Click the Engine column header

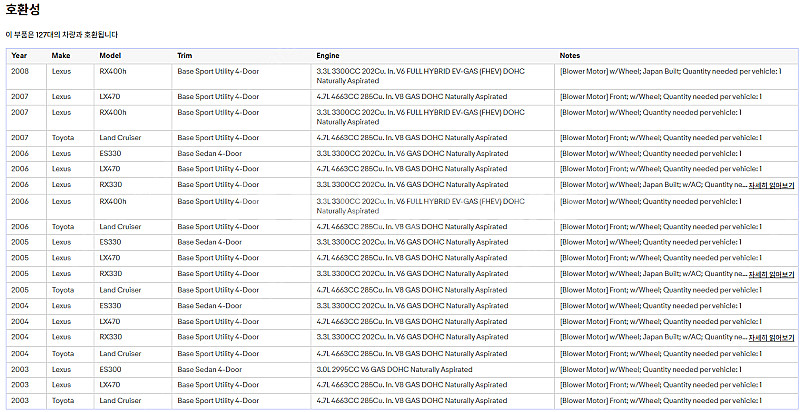pyautogui.click(x=328, y=56)
